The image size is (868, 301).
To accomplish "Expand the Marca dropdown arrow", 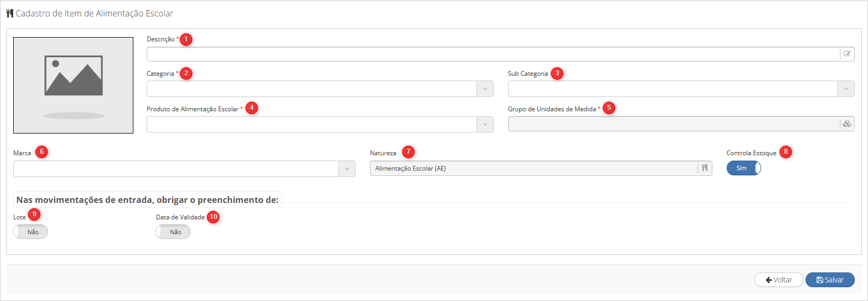I will tap(347, 169).
